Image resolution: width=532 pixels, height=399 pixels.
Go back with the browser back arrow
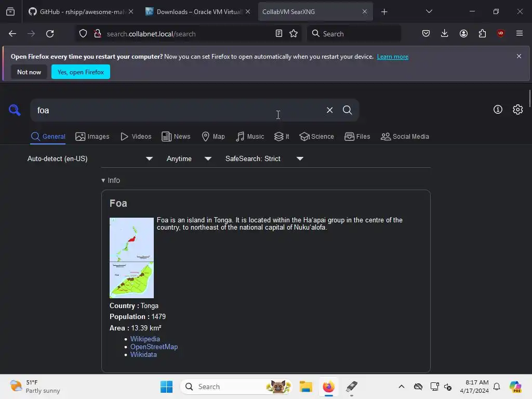[x=12, y=34]
